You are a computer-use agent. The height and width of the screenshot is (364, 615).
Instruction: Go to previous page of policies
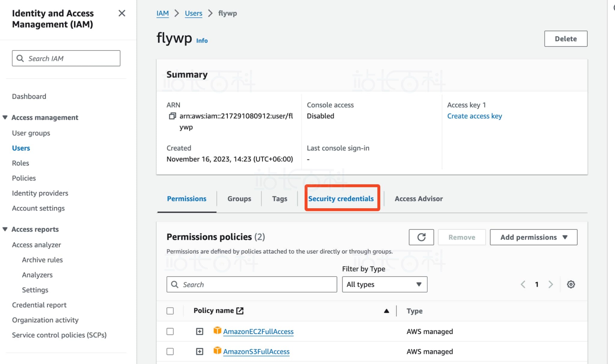click(x=523, y=284)
